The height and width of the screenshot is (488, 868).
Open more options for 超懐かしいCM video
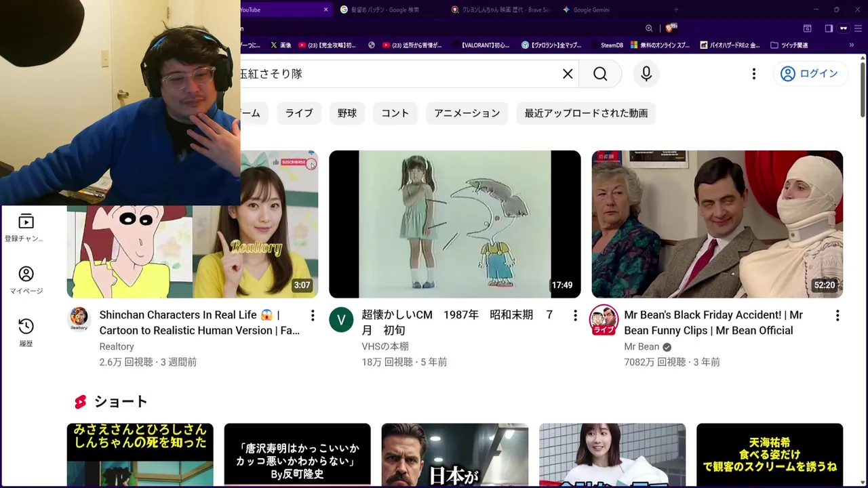575,315
